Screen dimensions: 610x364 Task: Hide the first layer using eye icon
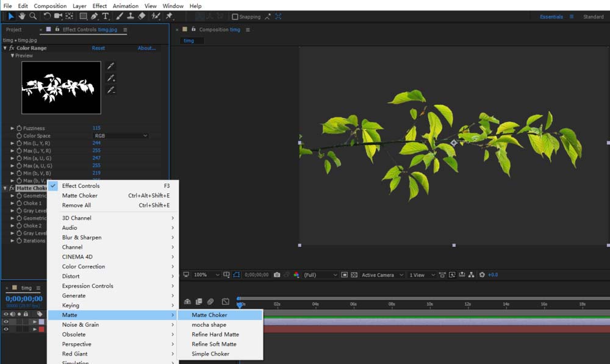point(6,321)
